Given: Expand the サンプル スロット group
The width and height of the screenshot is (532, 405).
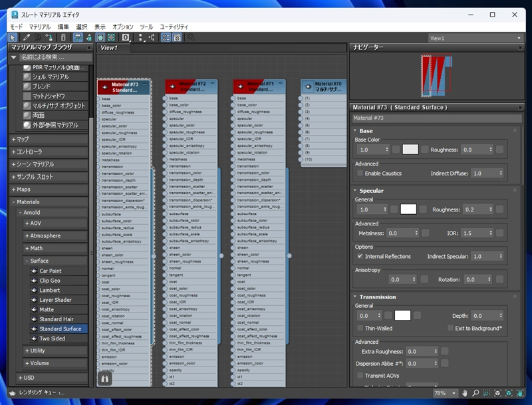Looking at the screenshot, I should (49, 177).
